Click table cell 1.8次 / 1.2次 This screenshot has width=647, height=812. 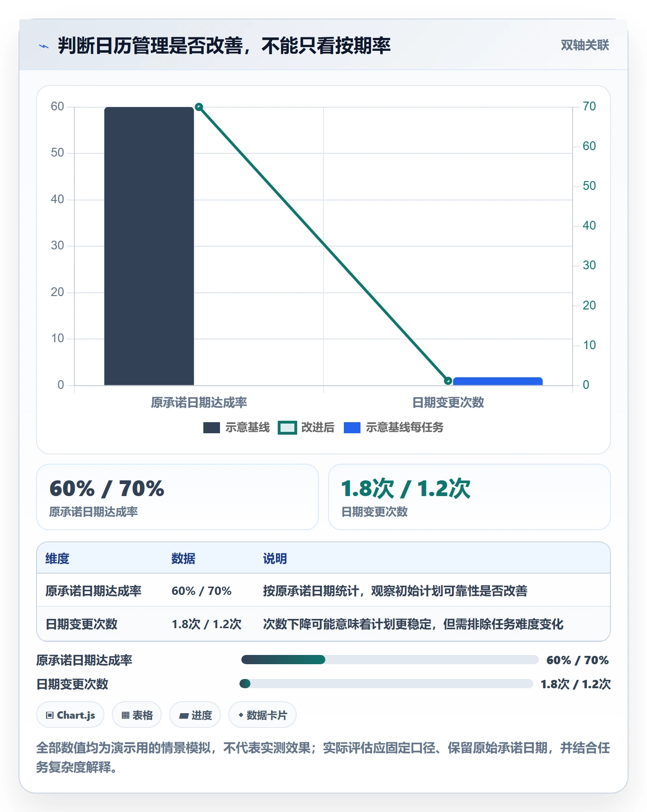pos(207,624)
